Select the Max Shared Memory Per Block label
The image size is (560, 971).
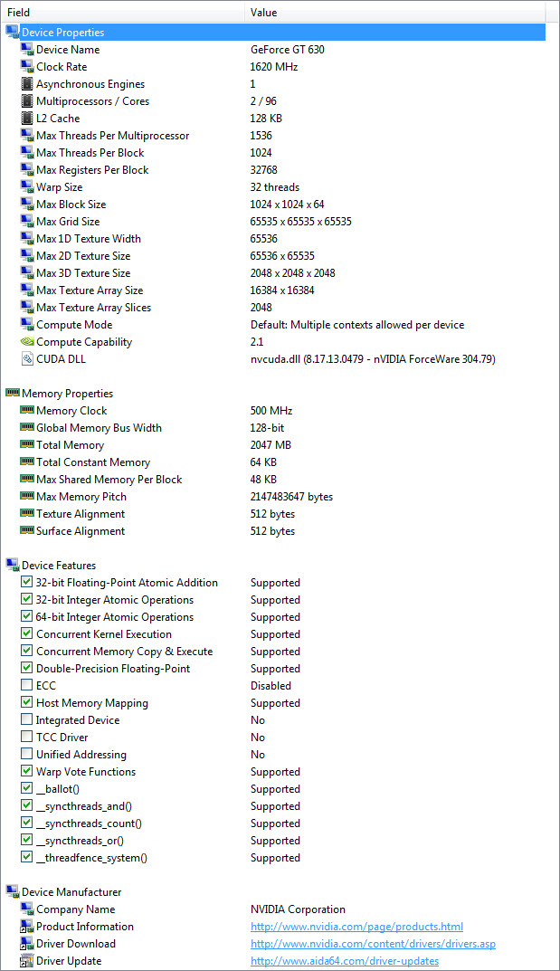tap(109, 480)
